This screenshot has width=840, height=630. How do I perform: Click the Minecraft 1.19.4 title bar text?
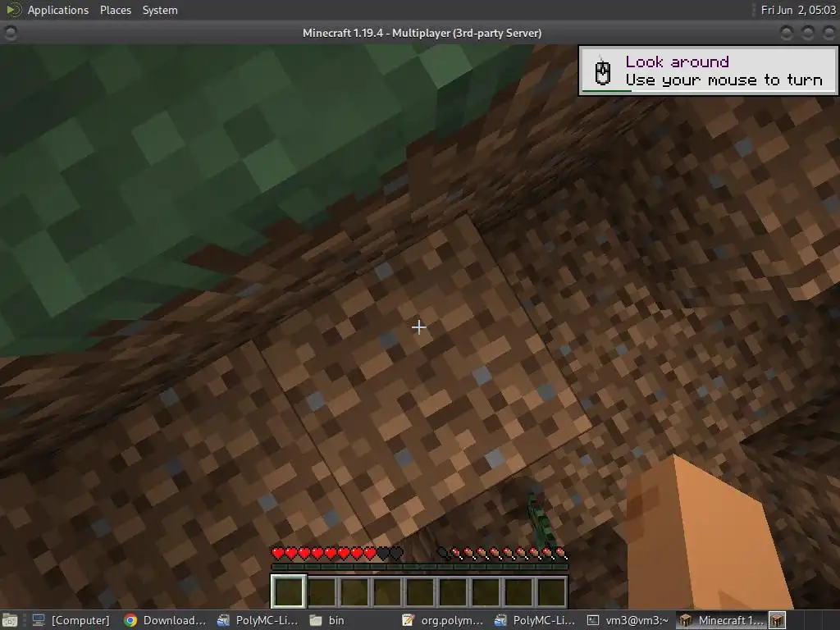[422, 33]
